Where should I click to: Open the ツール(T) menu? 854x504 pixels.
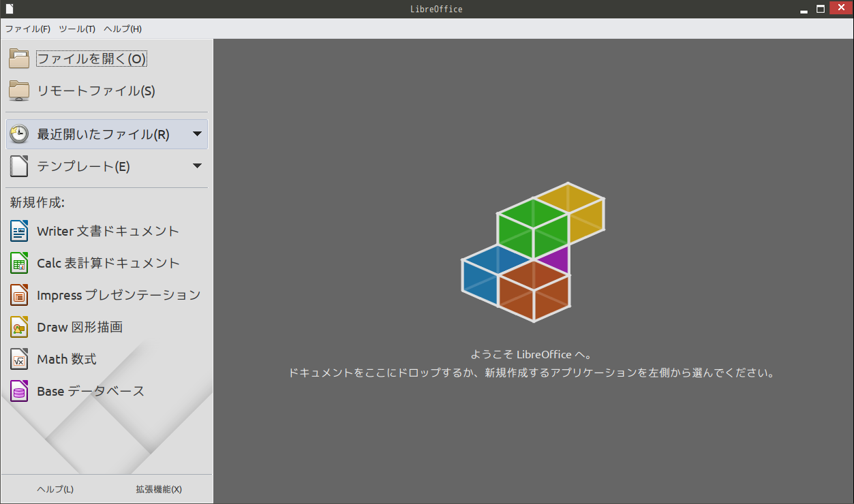coord(77,29)
